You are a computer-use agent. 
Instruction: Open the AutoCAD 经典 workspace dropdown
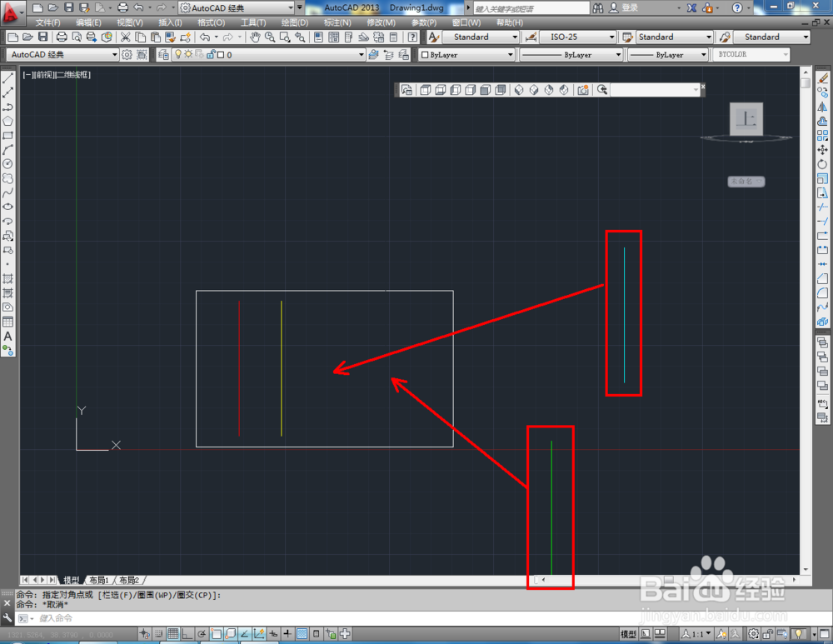click(x=62, y=55)
